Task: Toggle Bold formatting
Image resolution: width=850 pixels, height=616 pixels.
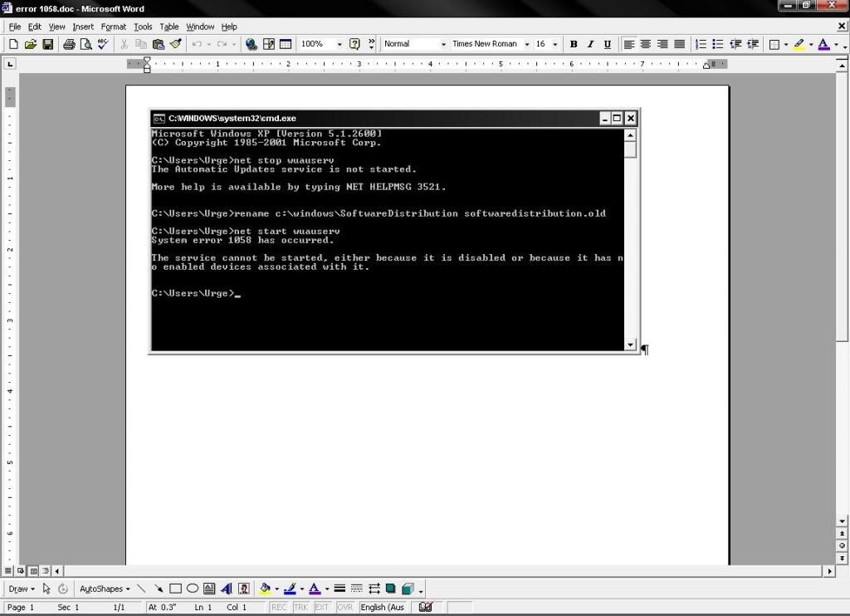Action: [574, 45]
